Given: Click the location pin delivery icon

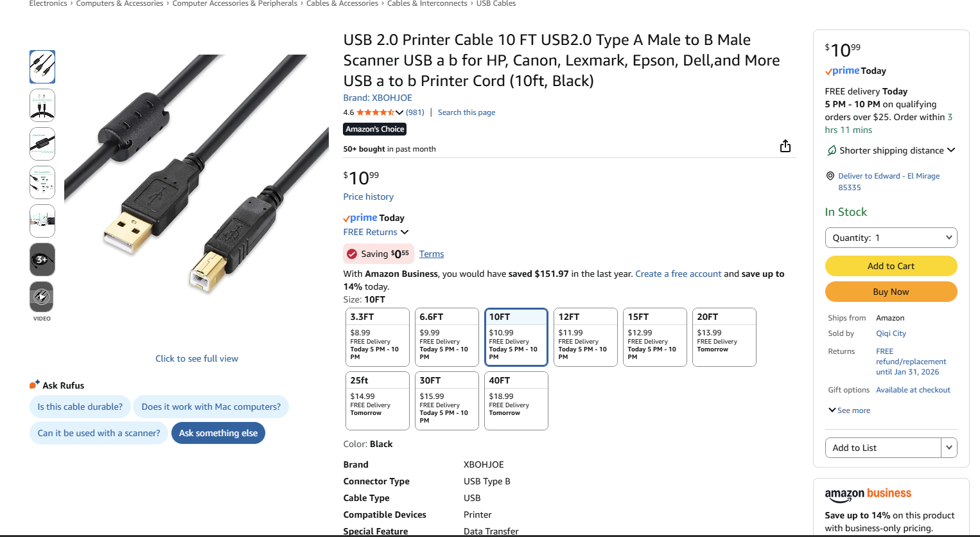Looking at the screenshot, I should 830,176.
